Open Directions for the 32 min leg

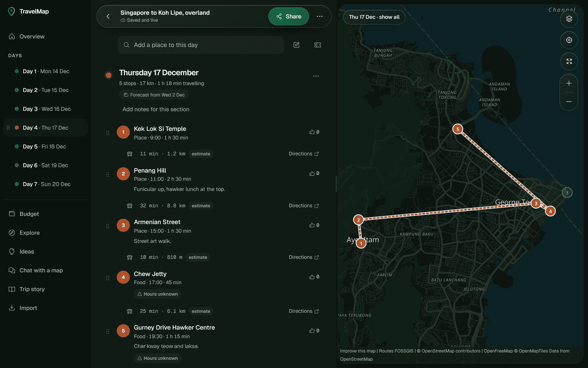[x=303, y=205]
